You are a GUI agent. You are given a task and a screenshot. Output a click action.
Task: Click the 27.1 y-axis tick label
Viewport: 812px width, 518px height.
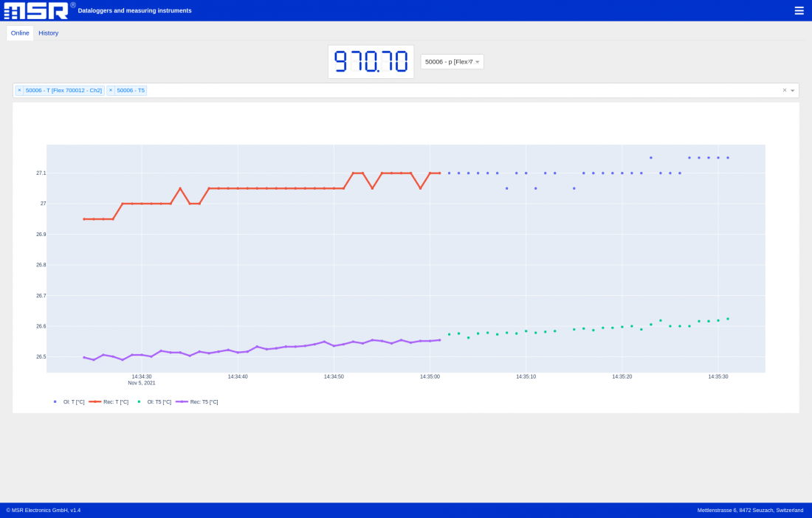(x=41, y=173)
